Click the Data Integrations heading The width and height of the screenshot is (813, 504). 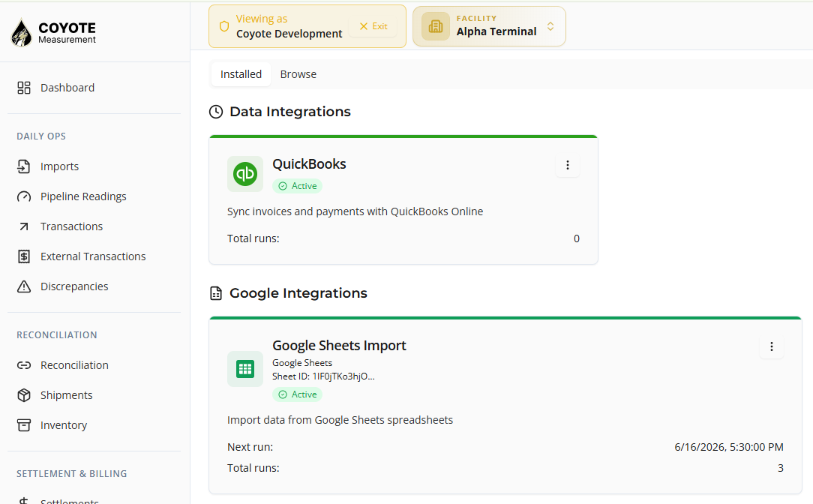coord(290,112)
